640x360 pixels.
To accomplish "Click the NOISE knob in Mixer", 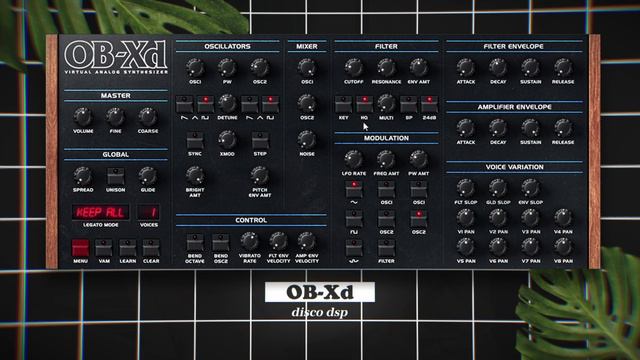I will click(x=307, y=140).
